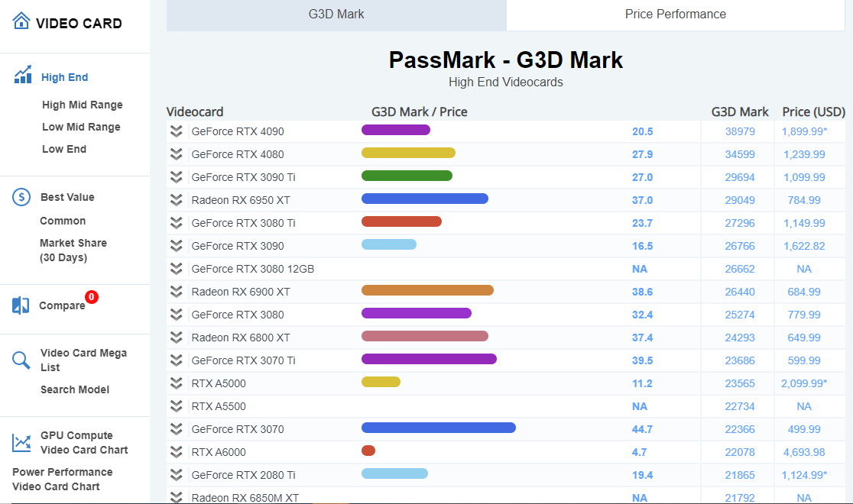Open the Best Value page
Image resolution: width=853 pixels, height=504 pixels.
pos(67,197)
